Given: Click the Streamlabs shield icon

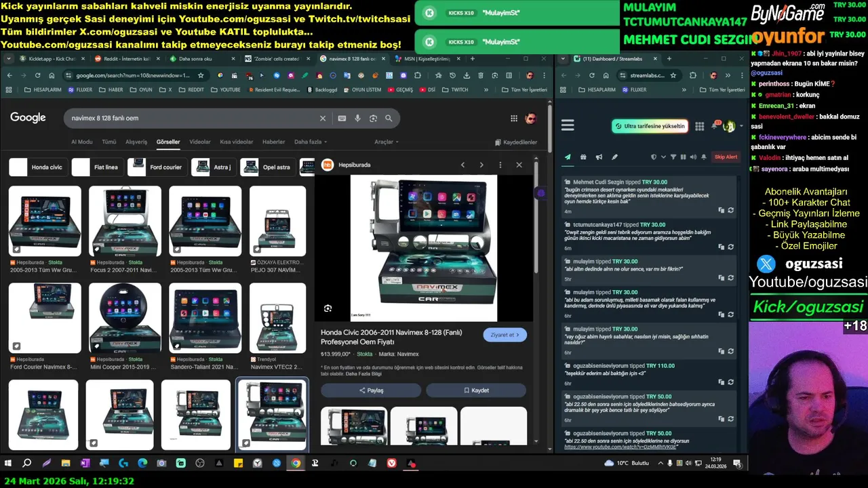Looking at the screenshot, I should click(x=654, y=157).
